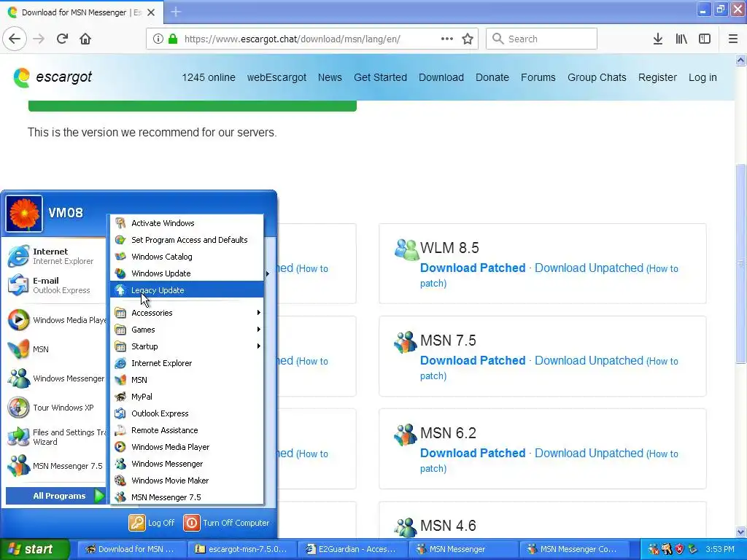Screen dimensions: 747x560
Task: Click the browser Search box
Action: pos(541,39)
